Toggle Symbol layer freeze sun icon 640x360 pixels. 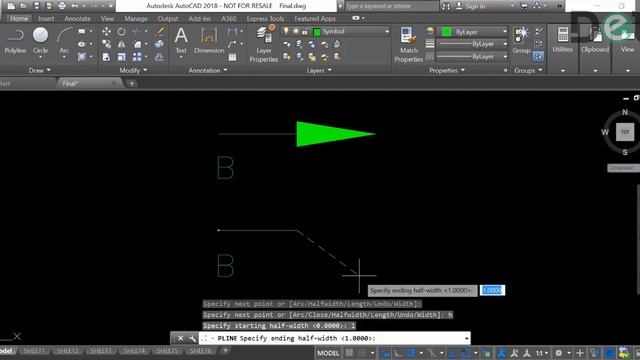coord(296,31)
